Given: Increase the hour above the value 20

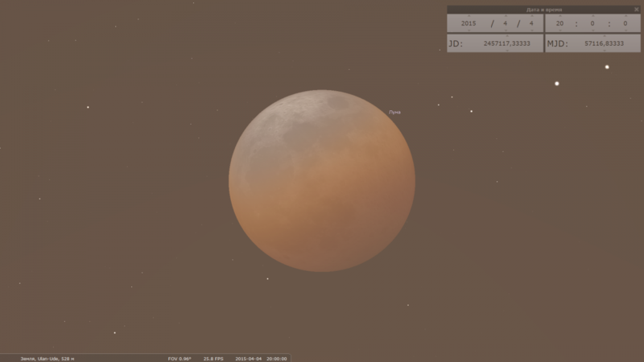Looking at the screenshot, I should pos(560,16).
